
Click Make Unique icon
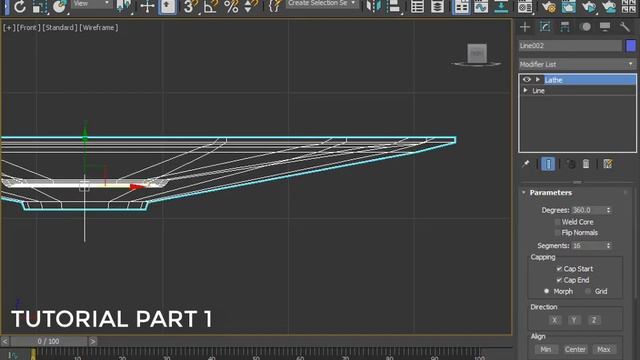571,164
